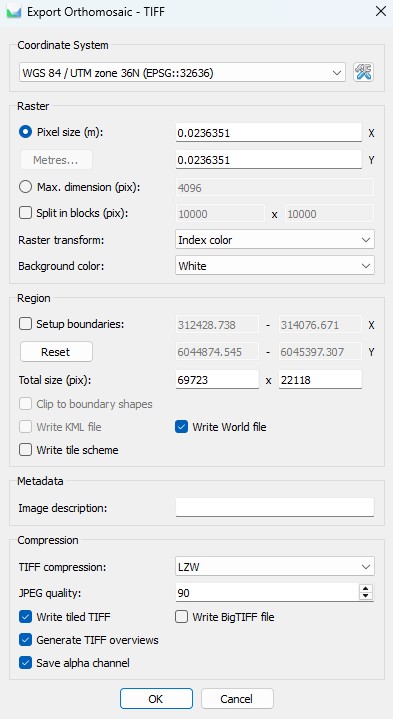Screen dimensions: 393x719
Task: Uncheck Save alpha channel
Action: click(x=25, y=663)
